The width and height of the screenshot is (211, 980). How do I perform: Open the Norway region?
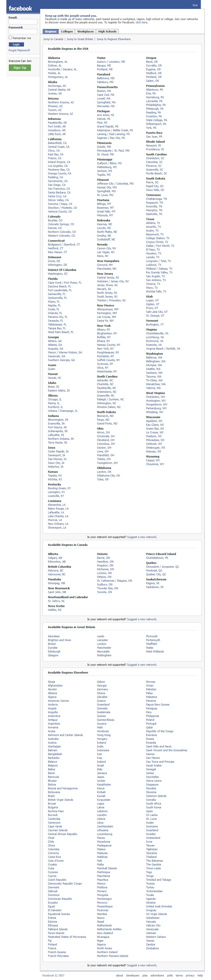(x=151, y=682)
